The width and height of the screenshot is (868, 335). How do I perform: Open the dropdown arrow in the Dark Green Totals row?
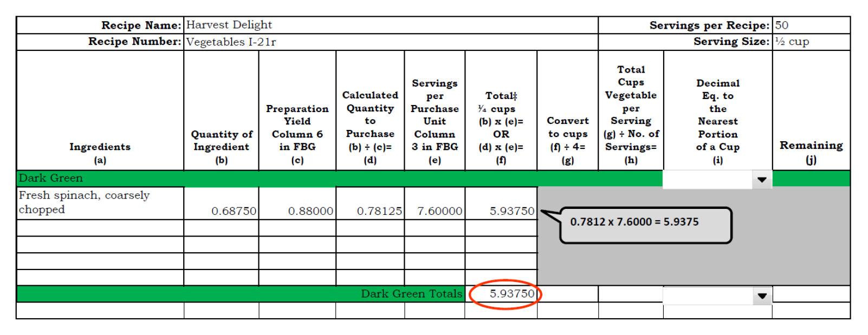pyautogui.click(x=762, y=295)
